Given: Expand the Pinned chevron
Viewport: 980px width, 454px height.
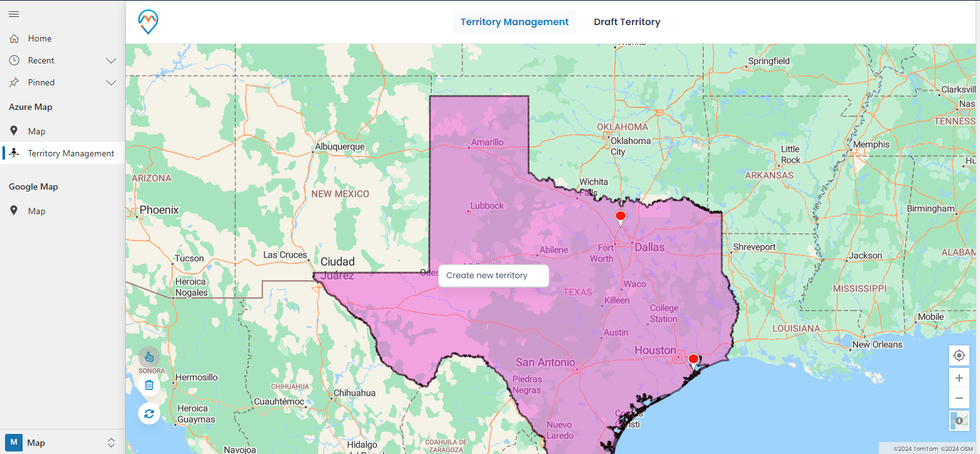Looking at the screenshot, I should click(x=111, y=83).
